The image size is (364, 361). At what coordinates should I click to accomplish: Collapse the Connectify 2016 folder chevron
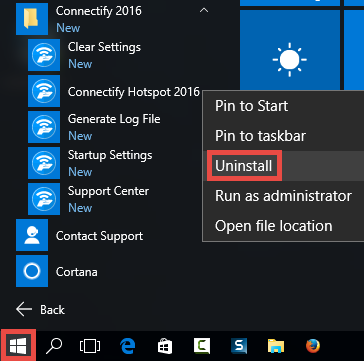point(204,11)
